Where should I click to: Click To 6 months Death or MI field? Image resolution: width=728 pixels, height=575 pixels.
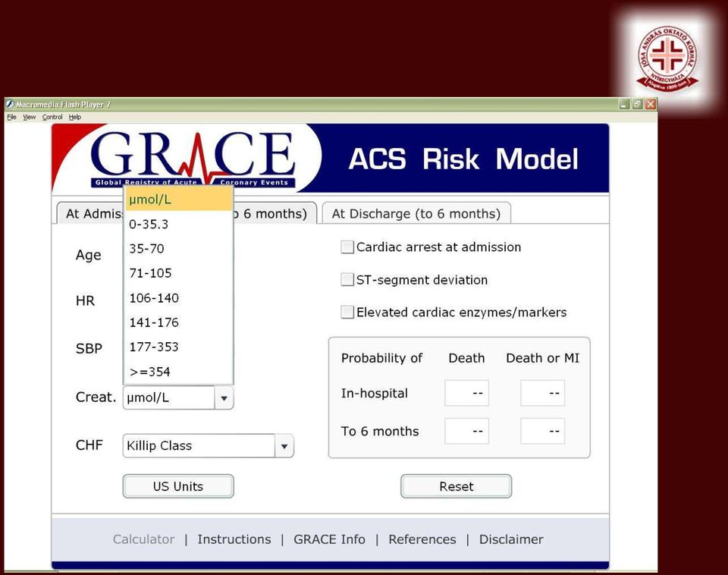click(x=542, y=431)
